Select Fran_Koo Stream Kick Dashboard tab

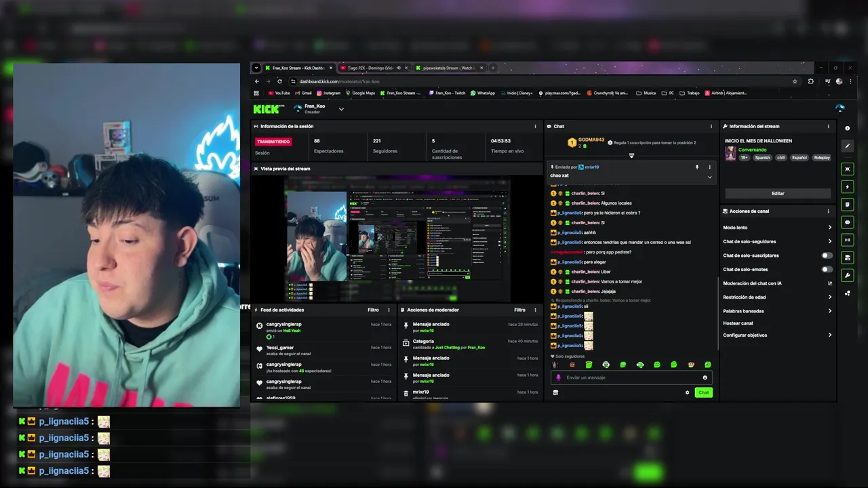click(298, 68)
